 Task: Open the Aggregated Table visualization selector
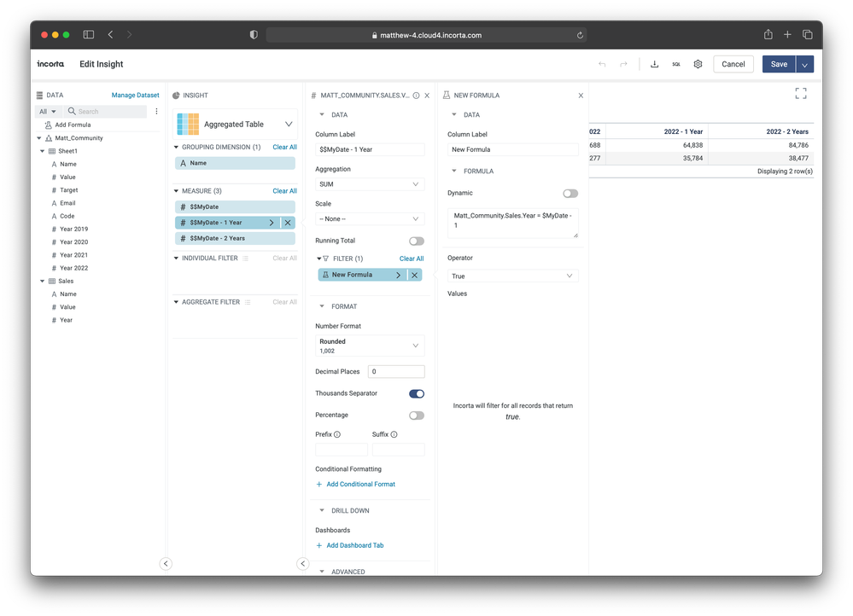coord(236,125)
